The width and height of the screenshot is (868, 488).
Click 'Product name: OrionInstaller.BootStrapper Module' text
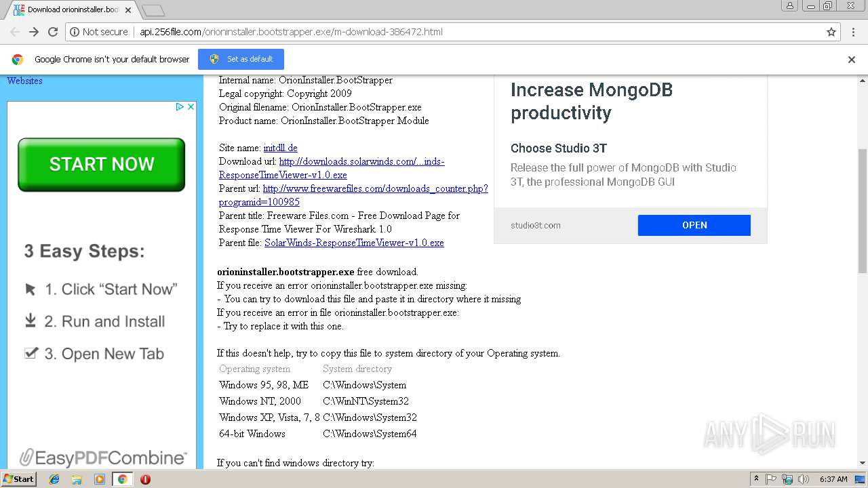(323, 121)
